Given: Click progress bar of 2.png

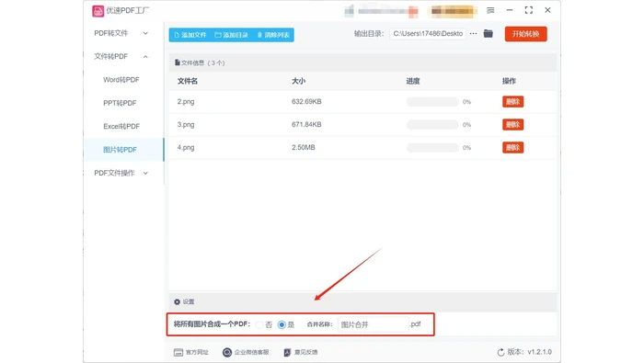Looking at the screenshot, I should (x=432, y=102).
